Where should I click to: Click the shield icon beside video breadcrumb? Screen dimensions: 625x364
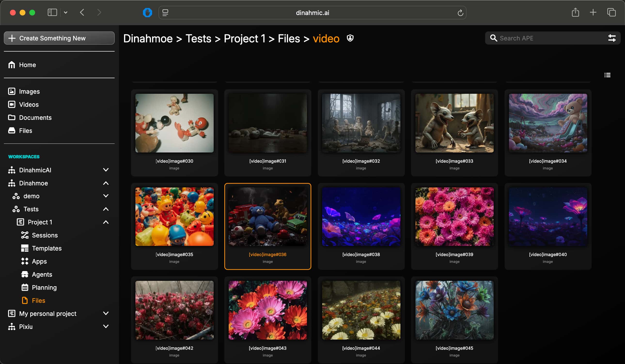350,38
